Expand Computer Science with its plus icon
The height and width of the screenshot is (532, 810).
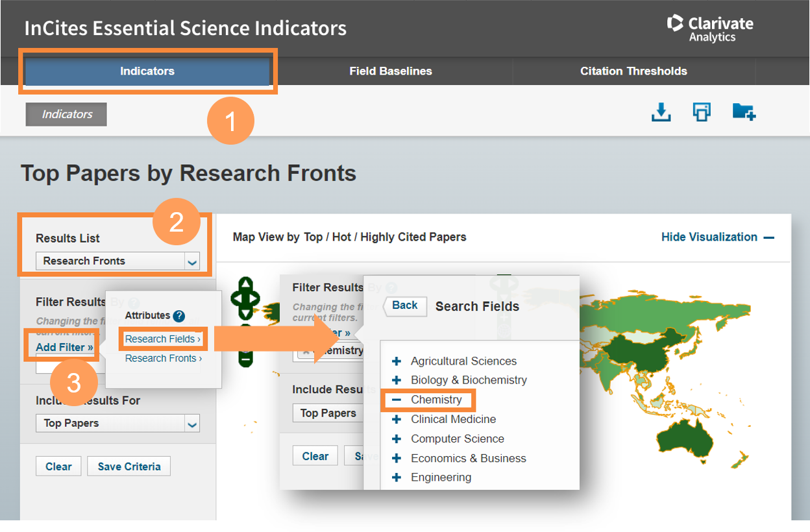(x=397, y=439)
